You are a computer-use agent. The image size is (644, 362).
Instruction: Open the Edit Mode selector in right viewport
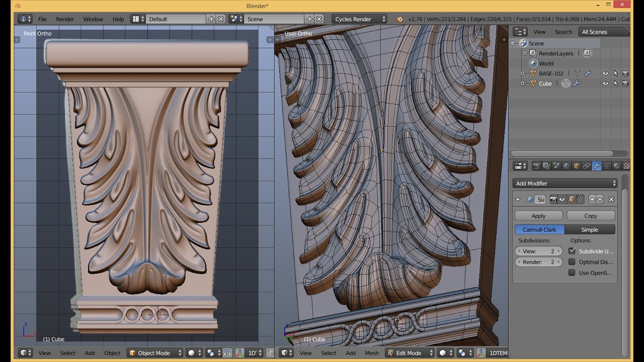tap(410, 353)
